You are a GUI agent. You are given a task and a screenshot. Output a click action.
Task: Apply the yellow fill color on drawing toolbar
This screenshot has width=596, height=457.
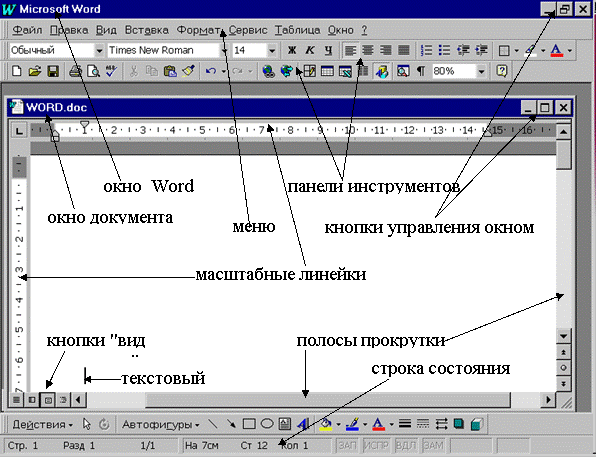325,424
